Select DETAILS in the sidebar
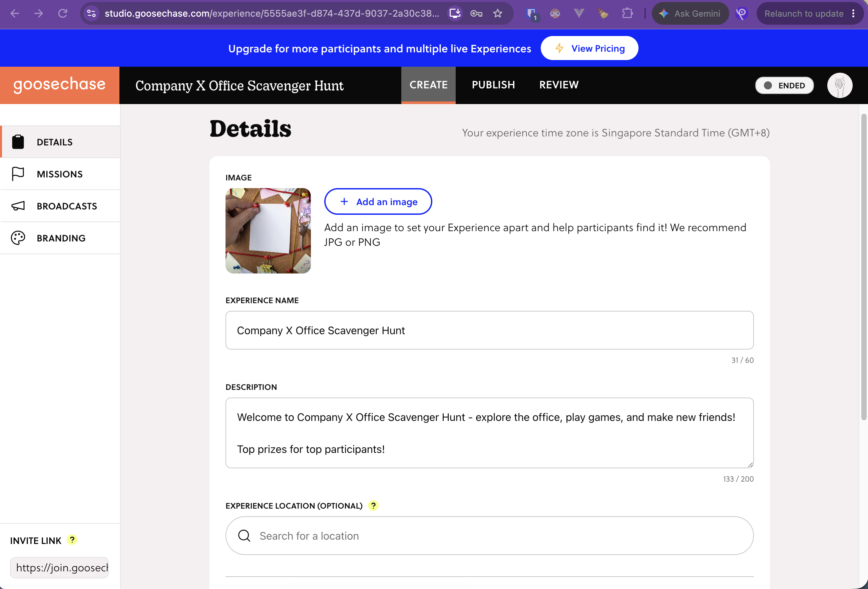Image resolution: width=868 pixels, height=589 pixels. pyautogui.click(x=60, y=142)
